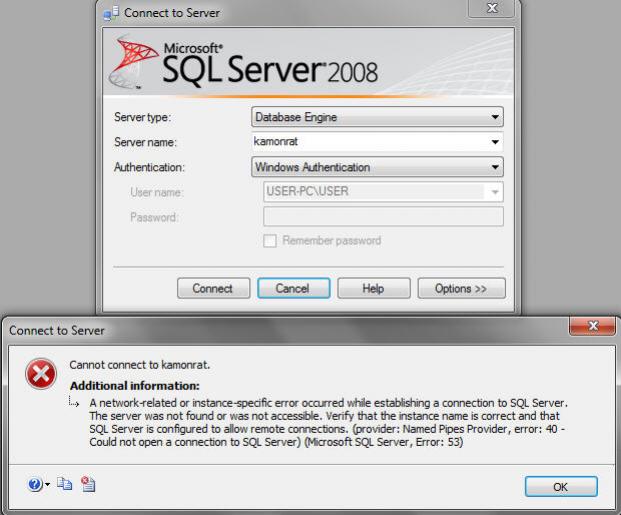Viewport: 621px width, 515px height.
Task: Click the 'Server name:' label
Action: (x=145, y=142)
